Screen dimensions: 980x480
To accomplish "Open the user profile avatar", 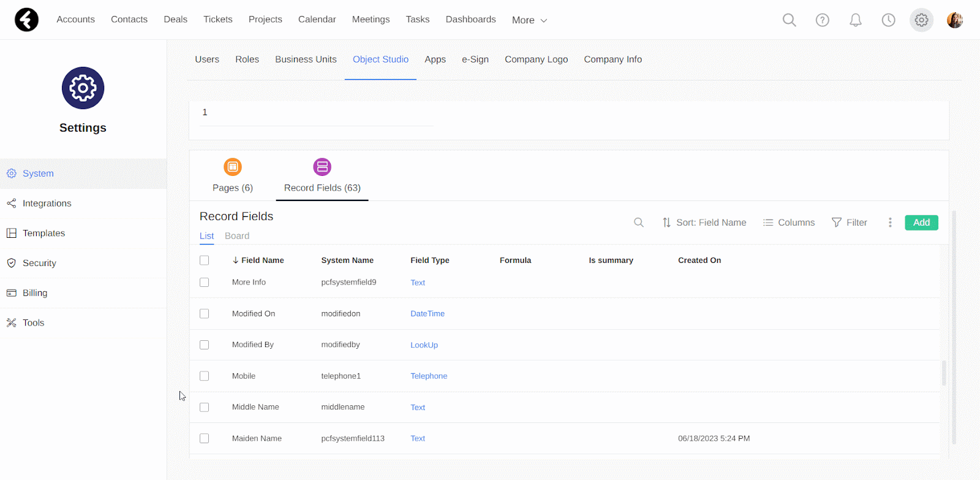I will pos(955,20).
